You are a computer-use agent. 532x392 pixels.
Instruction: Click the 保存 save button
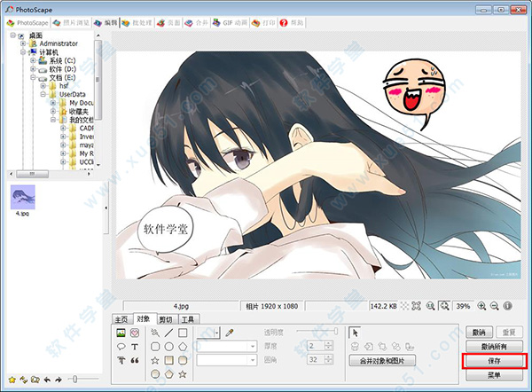click(494, 361)
